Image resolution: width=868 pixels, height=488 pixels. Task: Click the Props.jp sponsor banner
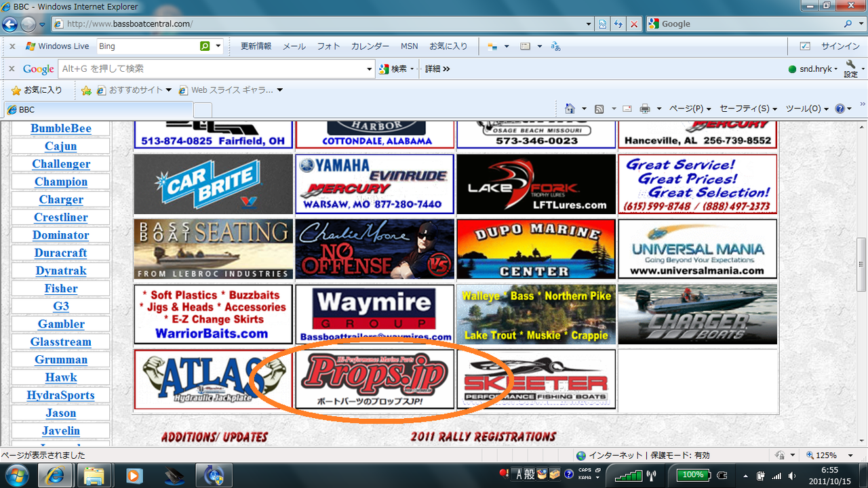375,380
